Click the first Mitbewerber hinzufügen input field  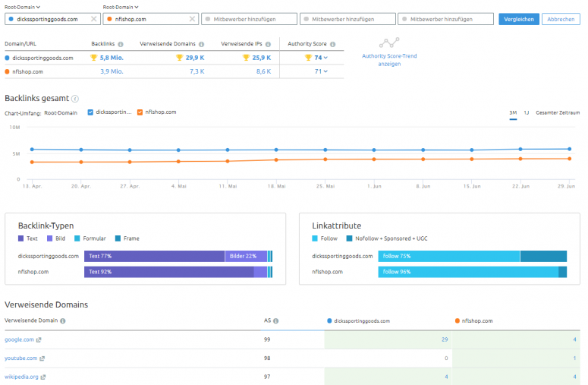click(249, 19)
